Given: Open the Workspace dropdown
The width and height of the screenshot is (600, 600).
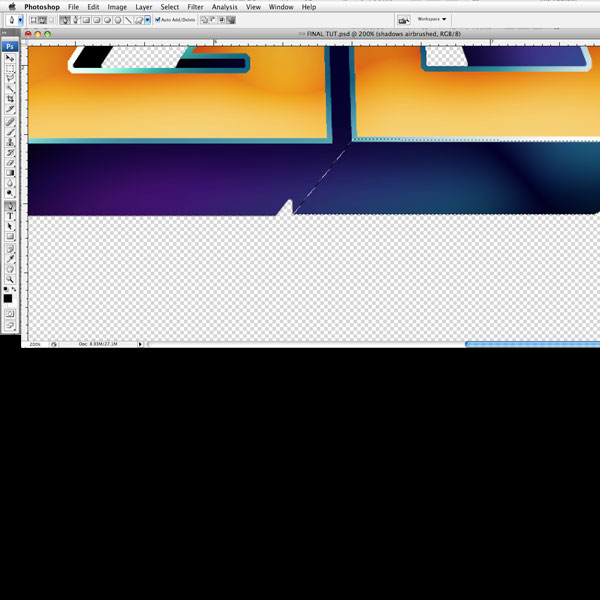Looking at the screenshot, I should 432,19.
